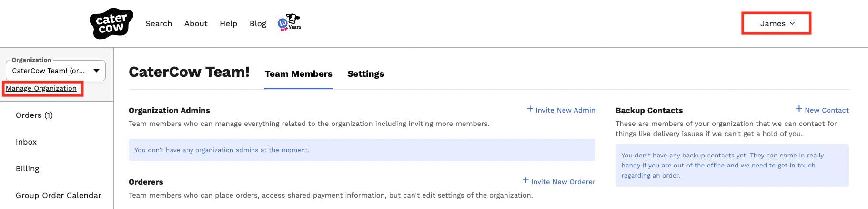Open the Settings tab
Image resolution: width=868 pixels, height=209 pixels.
tap(365, 74)
